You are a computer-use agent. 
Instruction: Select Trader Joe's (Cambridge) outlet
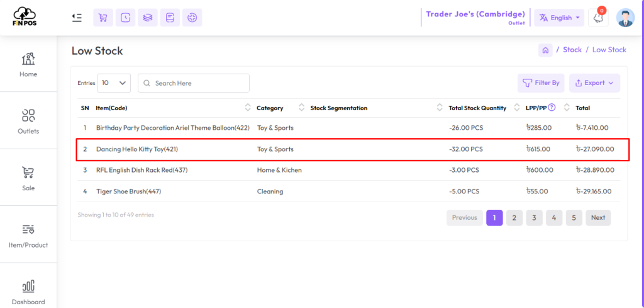point(475,17)
